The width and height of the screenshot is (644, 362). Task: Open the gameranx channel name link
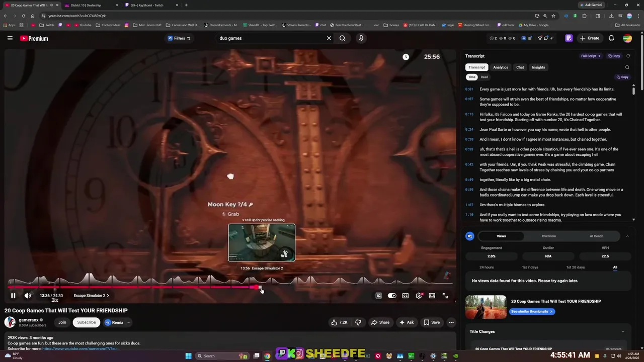point(28,320)
